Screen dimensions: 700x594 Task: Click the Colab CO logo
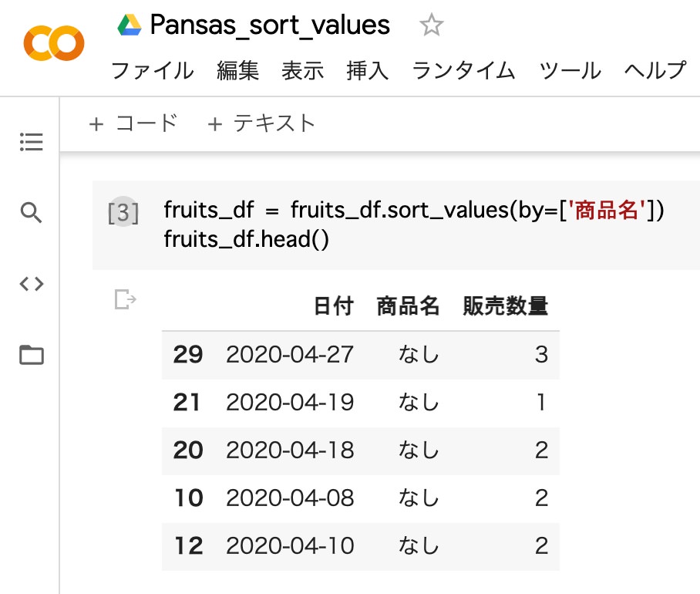click(x=54, y=43)
